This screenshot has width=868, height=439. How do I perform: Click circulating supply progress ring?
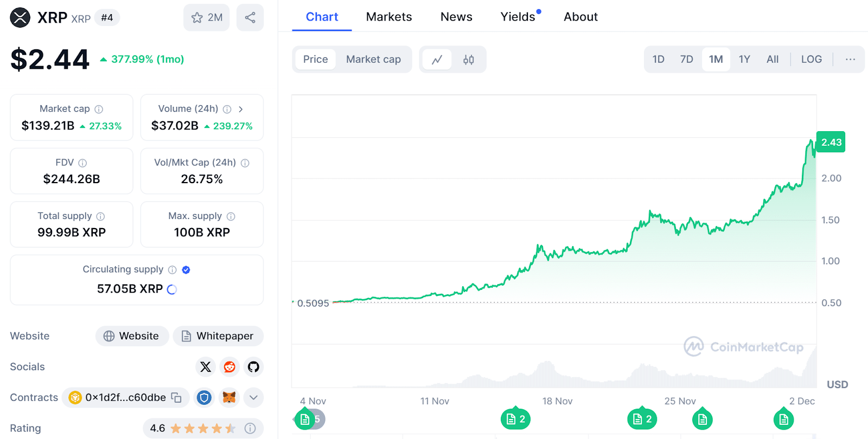click(x=172, y=289)
